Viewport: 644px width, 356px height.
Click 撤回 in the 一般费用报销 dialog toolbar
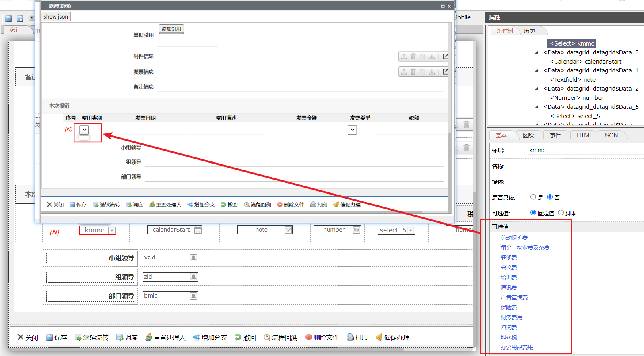(229, 205)
